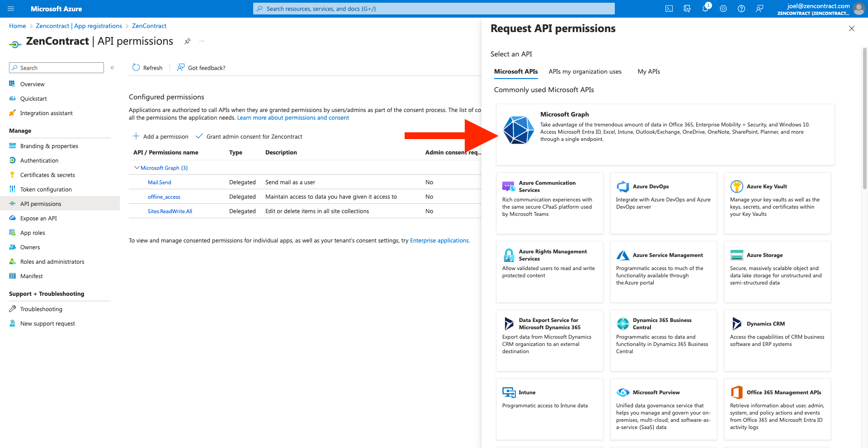Viewport: 868px width, 448px height.
Task: Open the more options ellipsis beside title
Action: click(202, 41)
